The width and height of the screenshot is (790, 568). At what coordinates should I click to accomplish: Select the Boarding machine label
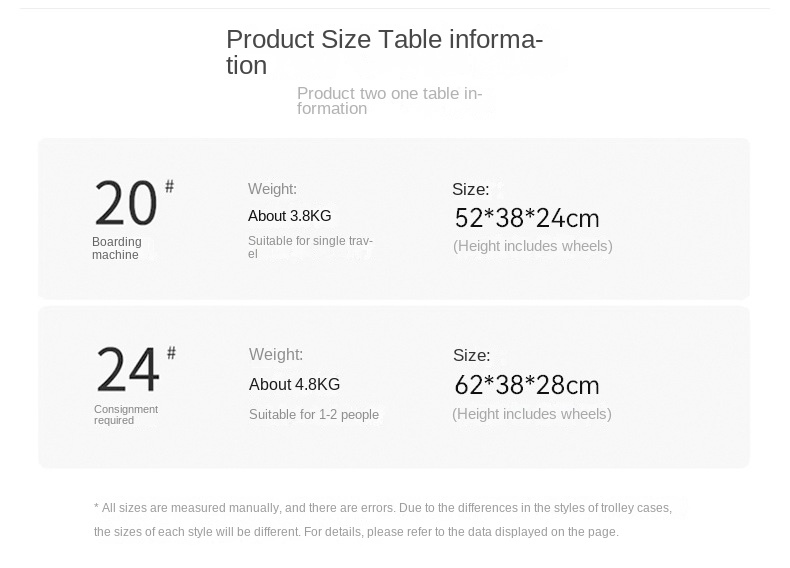[116, 248]
